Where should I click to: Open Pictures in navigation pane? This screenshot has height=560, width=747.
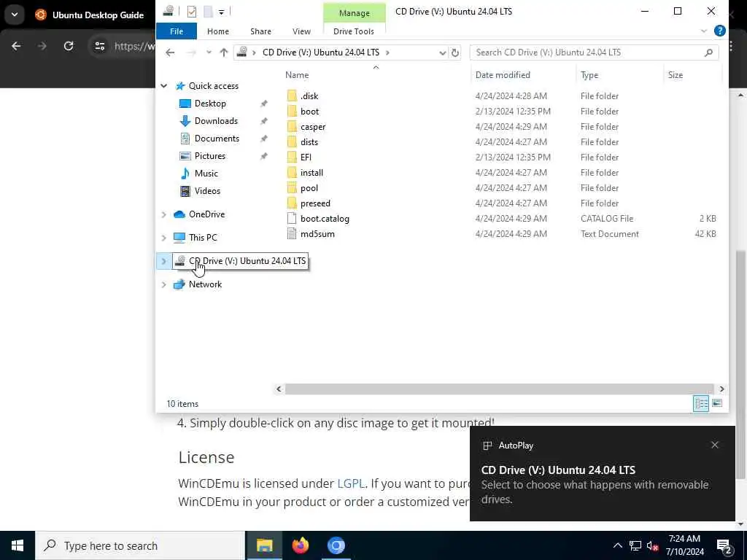click(x=209, y=156)
